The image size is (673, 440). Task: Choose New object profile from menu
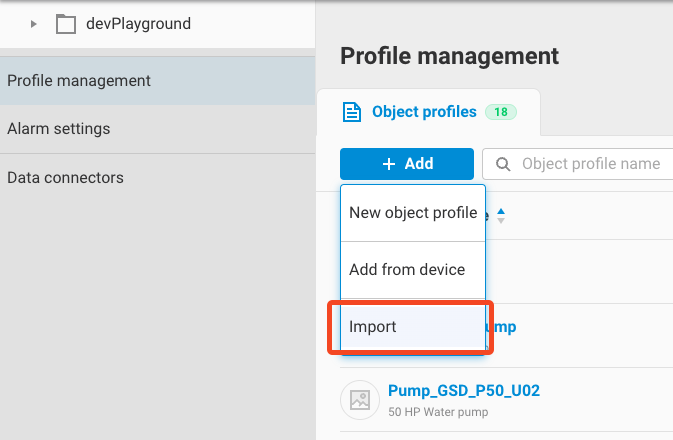pyautogui.click(x=412, y=213)
